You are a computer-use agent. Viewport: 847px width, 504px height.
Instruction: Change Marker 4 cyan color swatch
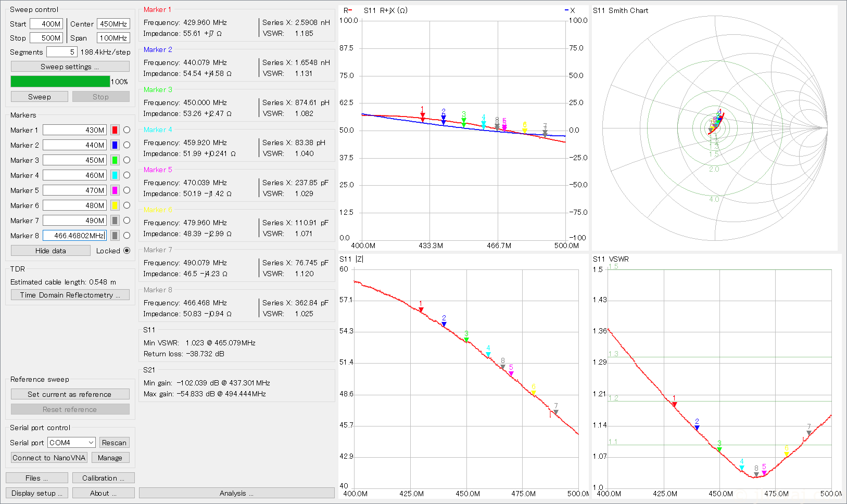tap(115, 175)
